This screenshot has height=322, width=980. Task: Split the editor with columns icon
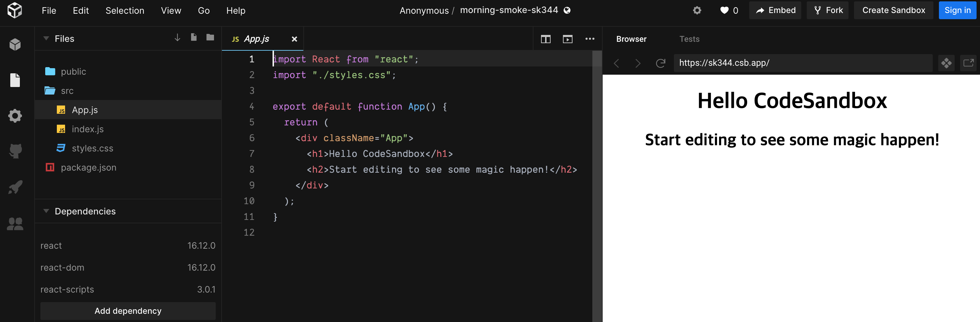point(545,39)
